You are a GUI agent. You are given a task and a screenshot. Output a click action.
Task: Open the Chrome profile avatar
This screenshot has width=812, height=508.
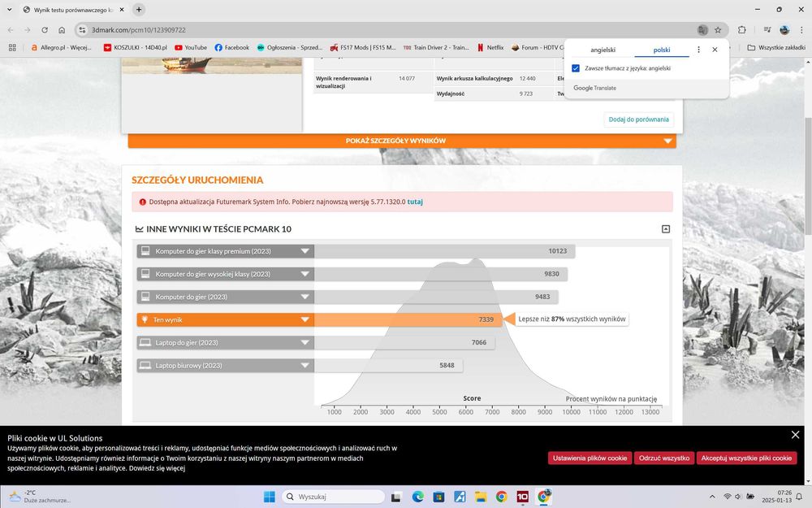tap(784, 30)
